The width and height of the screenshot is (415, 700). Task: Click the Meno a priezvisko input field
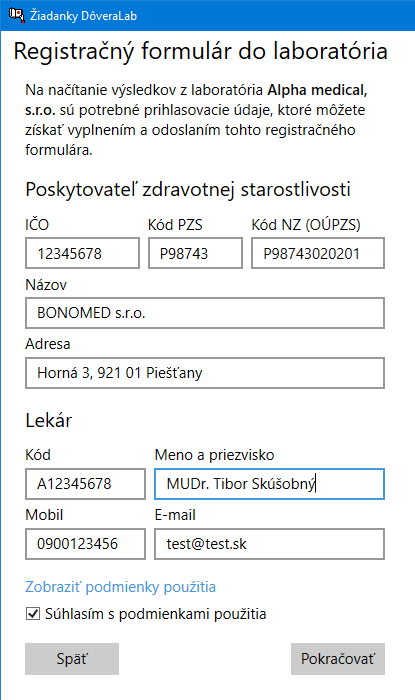click(x=270, y=483)
